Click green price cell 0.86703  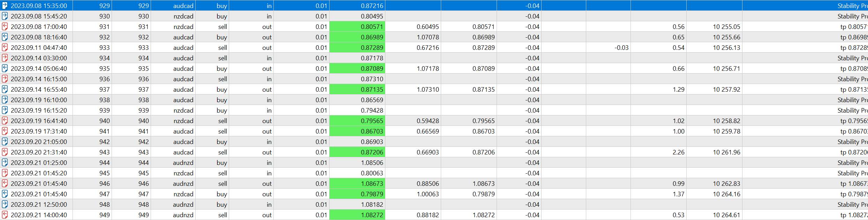point(357,131)
